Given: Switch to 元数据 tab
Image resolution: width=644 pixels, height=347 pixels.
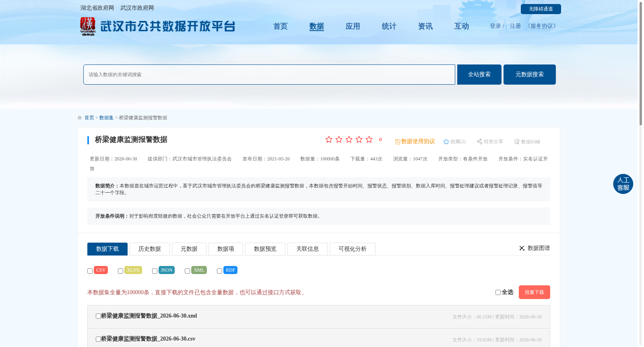Looking at the screenshot, I should [x=189, y=249].
